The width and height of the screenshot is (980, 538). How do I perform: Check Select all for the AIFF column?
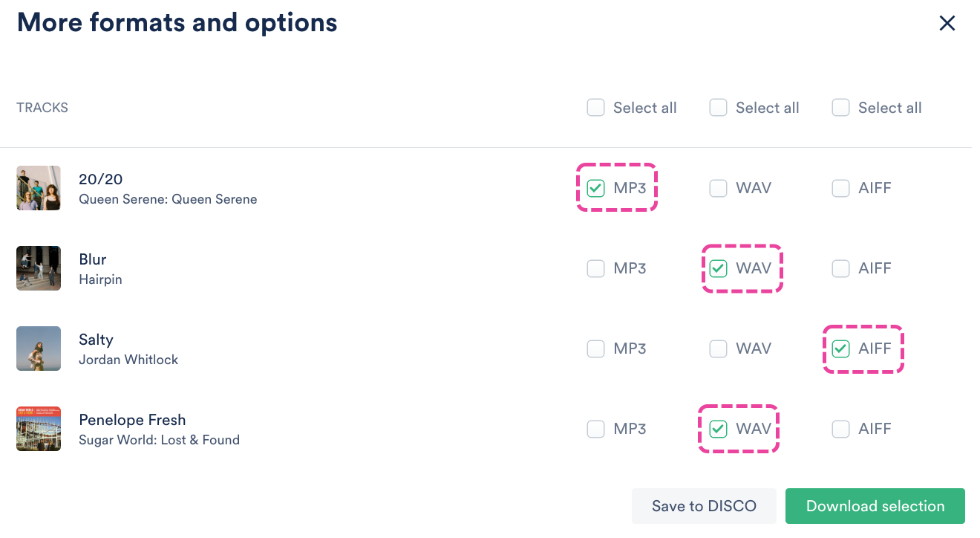pos(840,108)
